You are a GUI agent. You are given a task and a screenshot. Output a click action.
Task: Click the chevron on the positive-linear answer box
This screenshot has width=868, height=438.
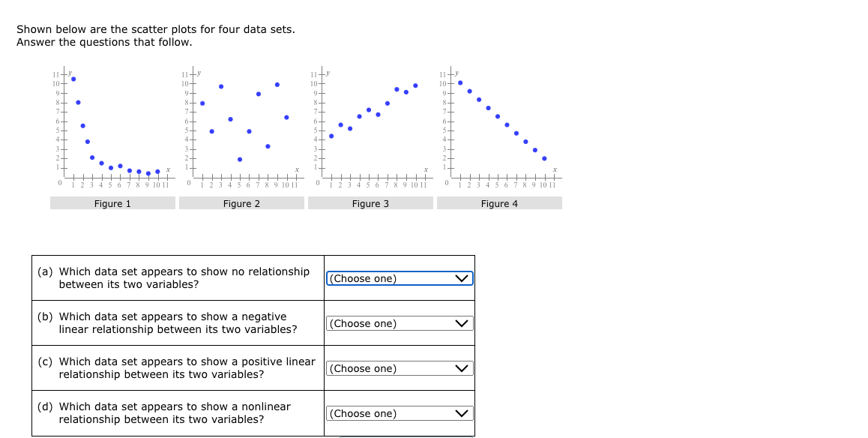tap(462, 368)
